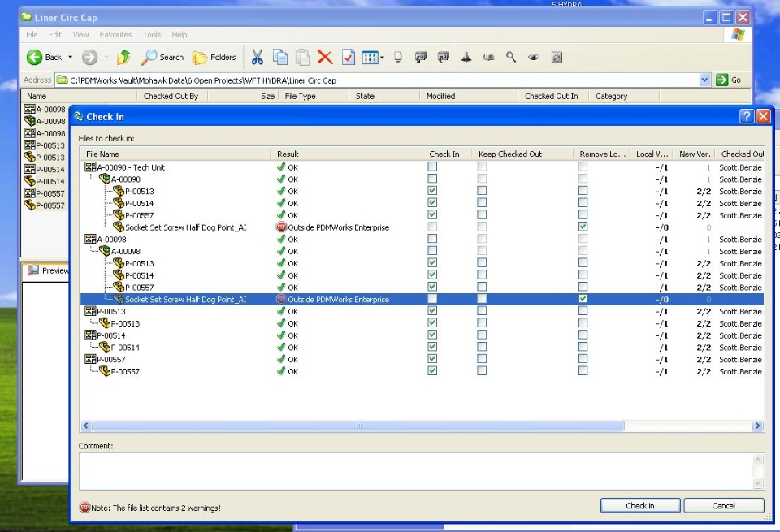Click the green Back arrow icon
Screen dimensions: 780x532
coord(34,57)
